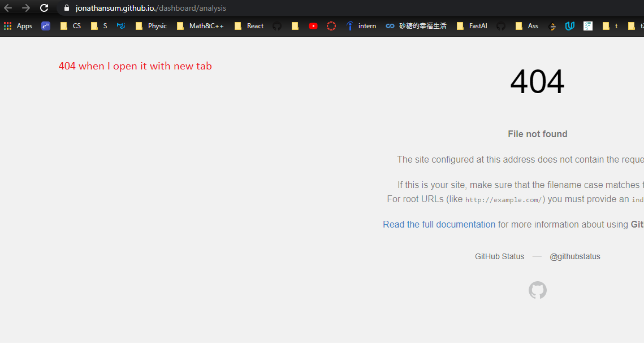This screenshot has height=345, width=644.
Task: Open the purple e^ix bookmark icon
Action: pos(46,26)
